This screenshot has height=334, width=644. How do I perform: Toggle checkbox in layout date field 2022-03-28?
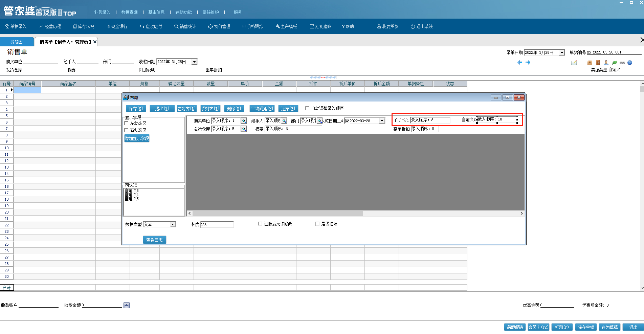coord(347,121)
